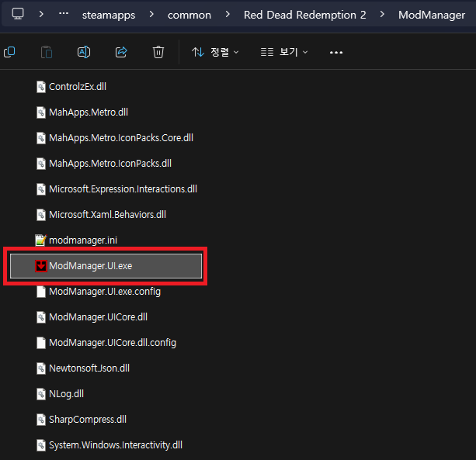
Task: Select SharpCompress.dll file
Action: pos(88,420)
